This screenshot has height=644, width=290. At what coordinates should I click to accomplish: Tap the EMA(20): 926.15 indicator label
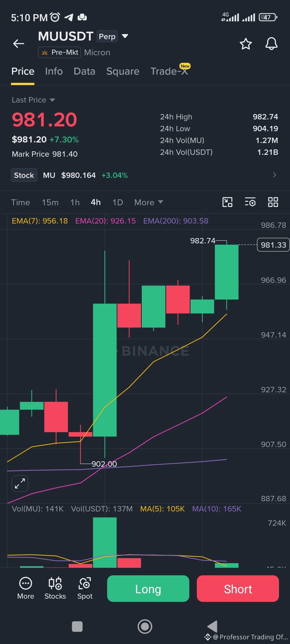coord(106,221)
